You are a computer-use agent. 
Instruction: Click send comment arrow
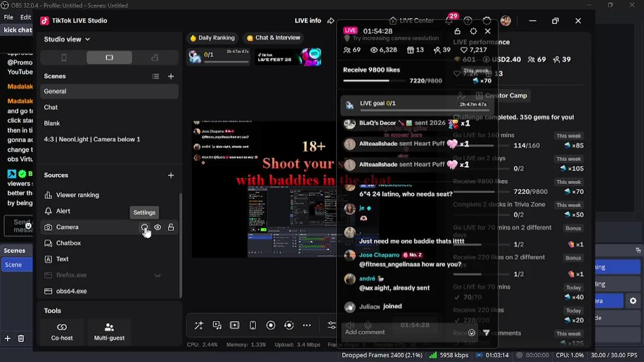(486, 333)
